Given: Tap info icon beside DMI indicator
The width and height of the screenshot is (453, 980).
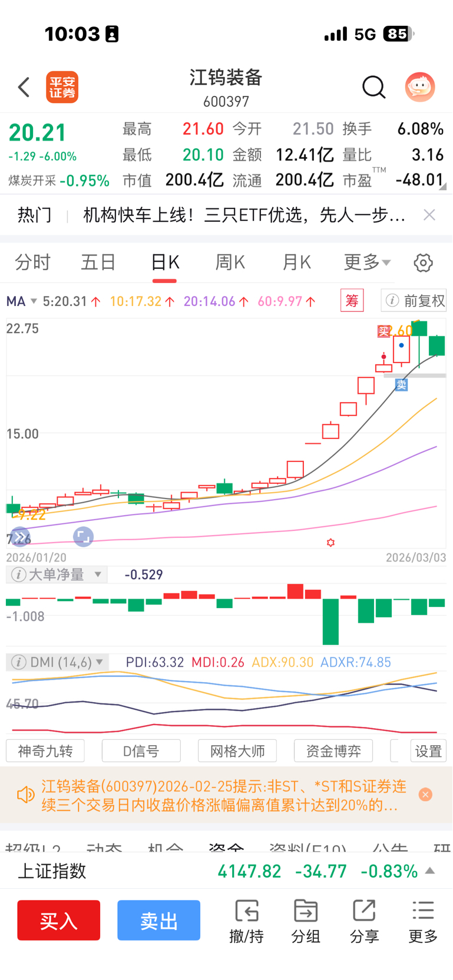Looking at the screenshot, I should 18,662.
